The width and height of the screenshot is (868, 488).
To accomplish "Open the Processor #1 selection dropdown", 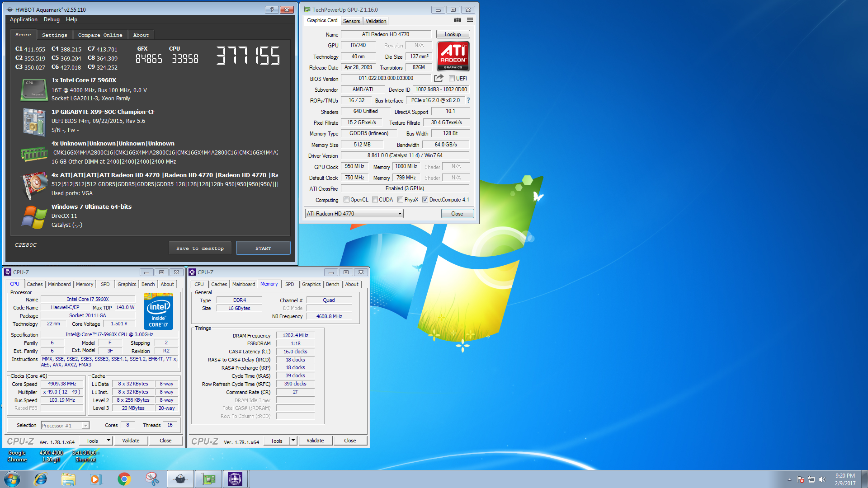I will (x=65, y=426).
